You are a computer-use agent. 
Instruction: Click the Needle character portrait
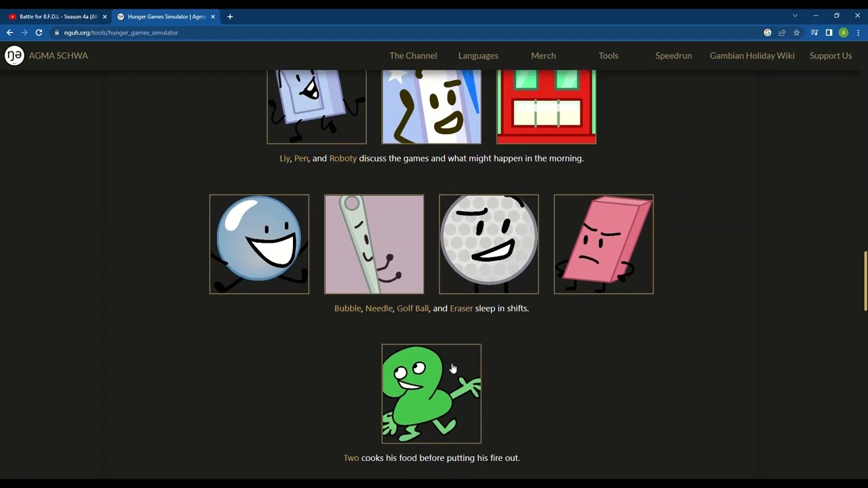coord(374,244)
